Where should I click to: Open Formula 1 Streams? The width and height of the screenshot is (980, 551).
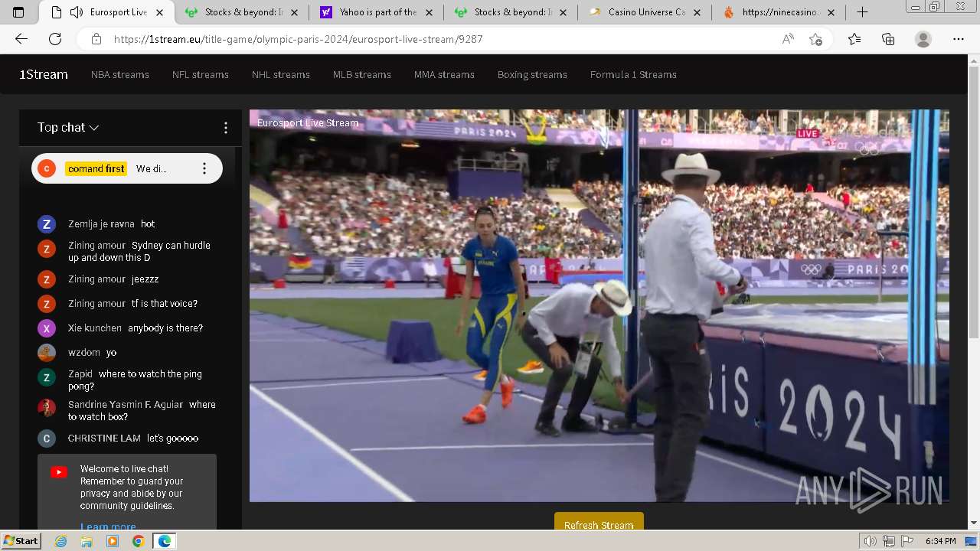(x=633, y=74)
